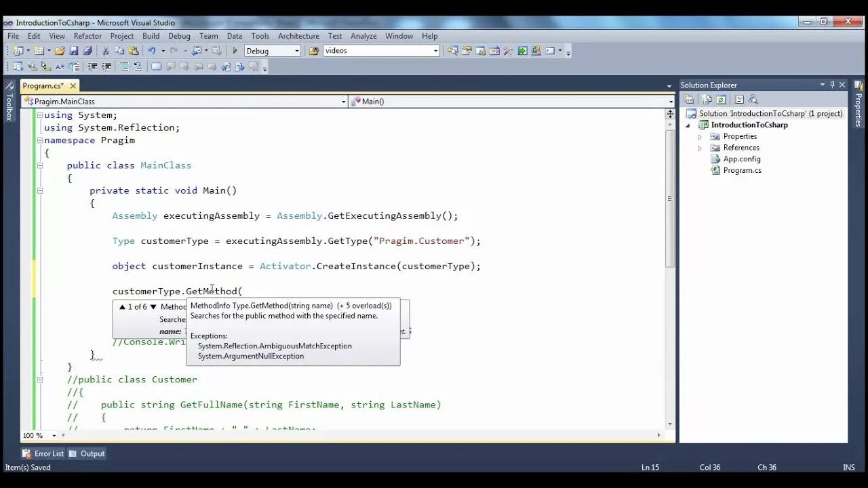This screenshot has height=488, width=868.
Task: Open the Error List panel
Action: pyautogui.click(x=43, y=453)
